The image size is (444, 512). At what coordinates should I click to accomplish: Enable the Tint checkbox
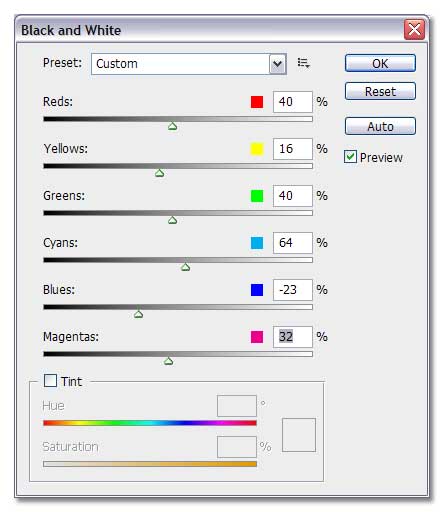point(50,380)
